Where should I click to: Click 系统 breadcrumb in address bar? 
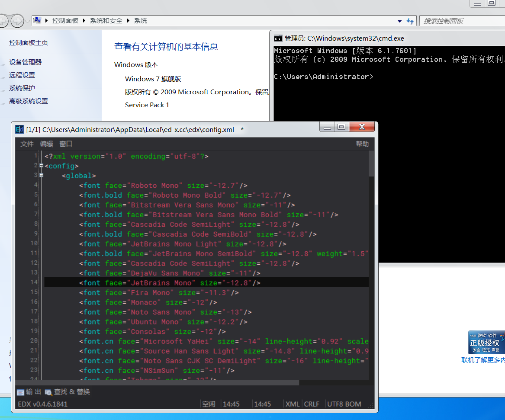(x=140, y=21)
